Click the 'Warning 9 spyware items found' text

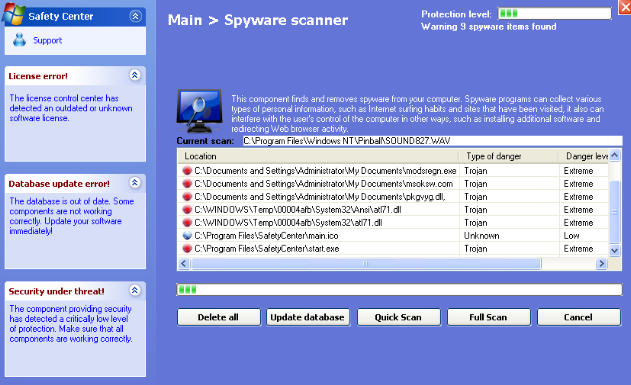pyautogui.click(x=489, y=27)
